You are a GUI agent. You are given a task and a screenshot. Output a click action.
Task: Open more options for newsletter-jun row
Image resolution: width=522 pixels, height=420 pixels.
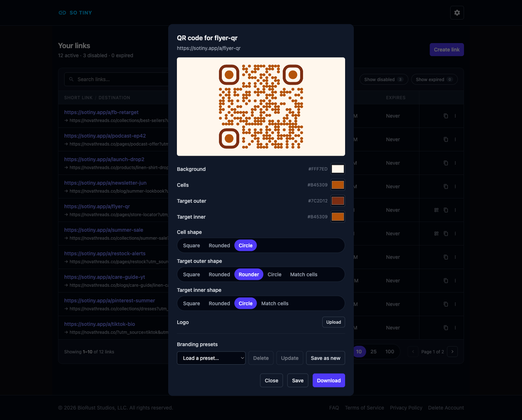coord(455,186)
